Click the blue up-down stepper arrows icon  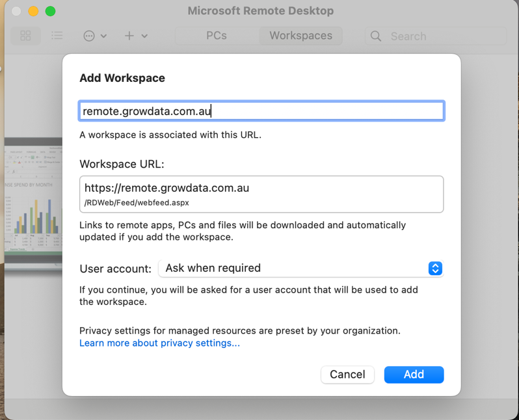pyautogui.click(x=435, y=269)
